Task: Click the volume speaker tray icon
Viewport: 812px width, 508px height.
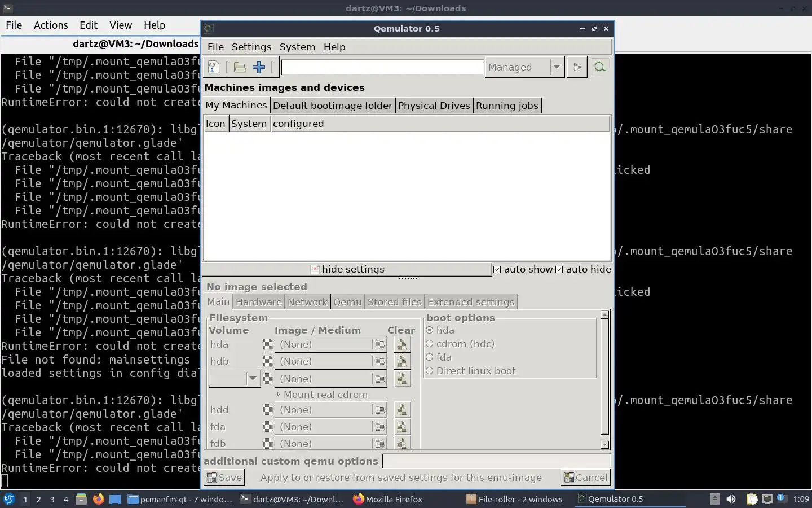Action: (731, 499)
